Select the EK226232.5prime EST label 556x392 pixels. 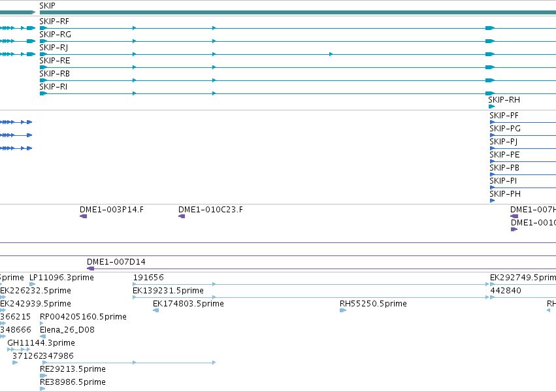(x=35, y=291)
